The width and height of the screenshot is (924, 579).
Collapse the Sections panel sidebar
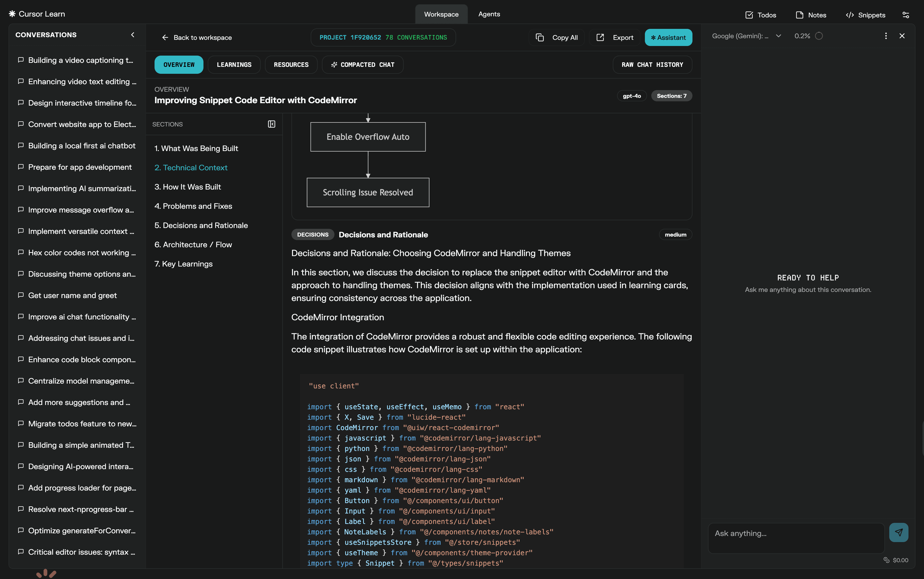click(271, 124)
